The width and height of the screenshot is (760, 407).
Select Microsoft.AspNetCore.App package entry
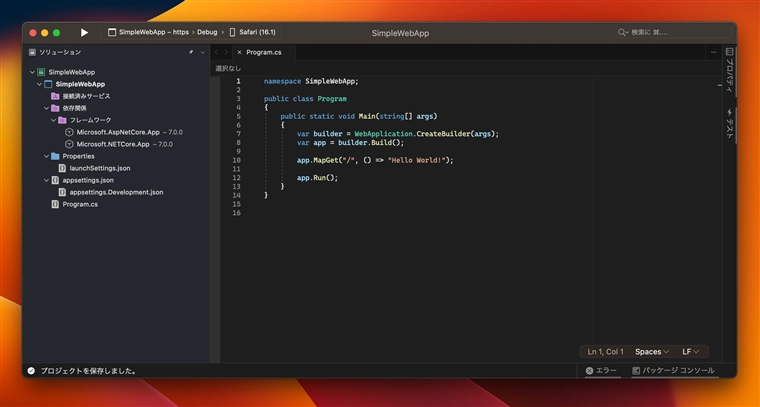tap(118, 132)
